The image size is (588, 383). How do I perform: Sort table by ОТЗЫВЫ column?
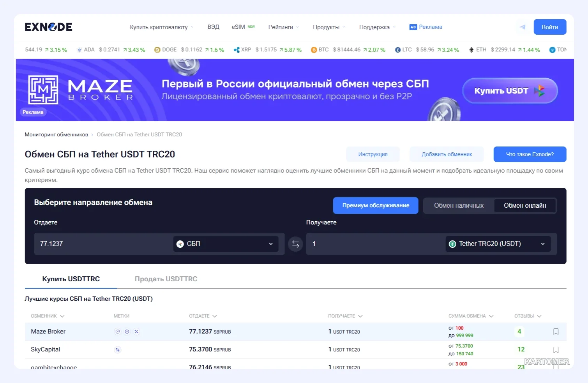tap(528, 316)
